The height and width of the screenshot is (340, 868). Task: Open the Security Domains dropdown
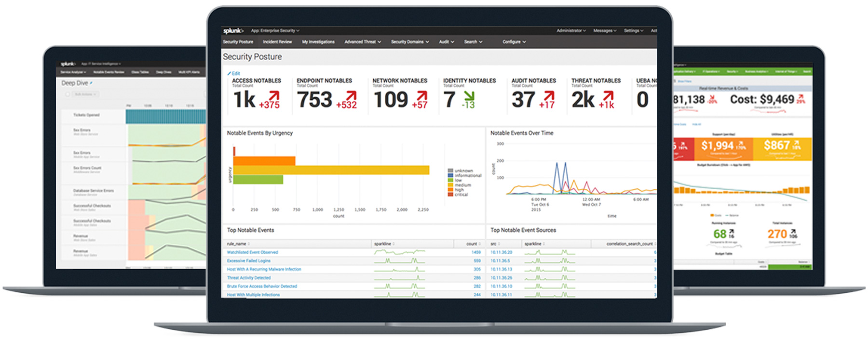coord(409,42)
